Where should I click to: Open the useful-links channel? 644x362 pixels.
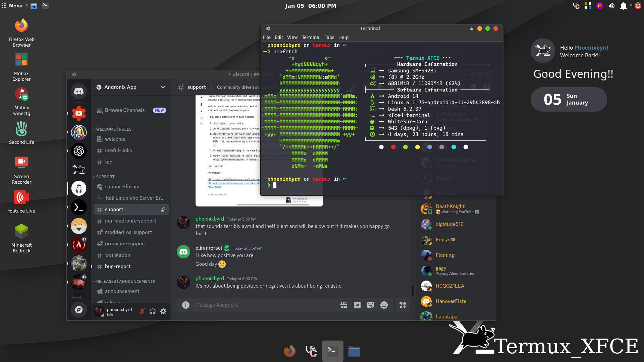(131, 150)
